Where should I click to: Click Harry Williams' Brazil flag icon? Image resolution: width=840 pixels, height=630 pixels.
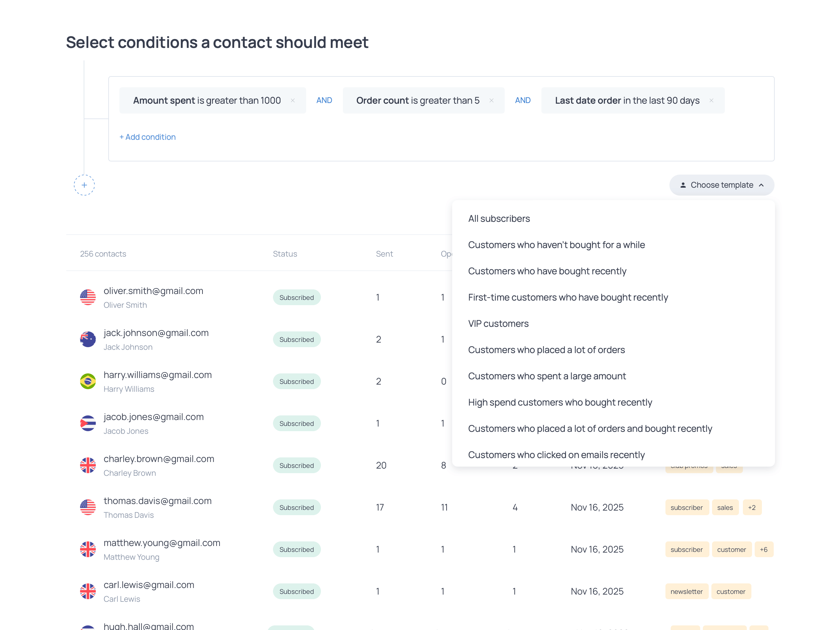pyautogui.click(x=88, y=381)
